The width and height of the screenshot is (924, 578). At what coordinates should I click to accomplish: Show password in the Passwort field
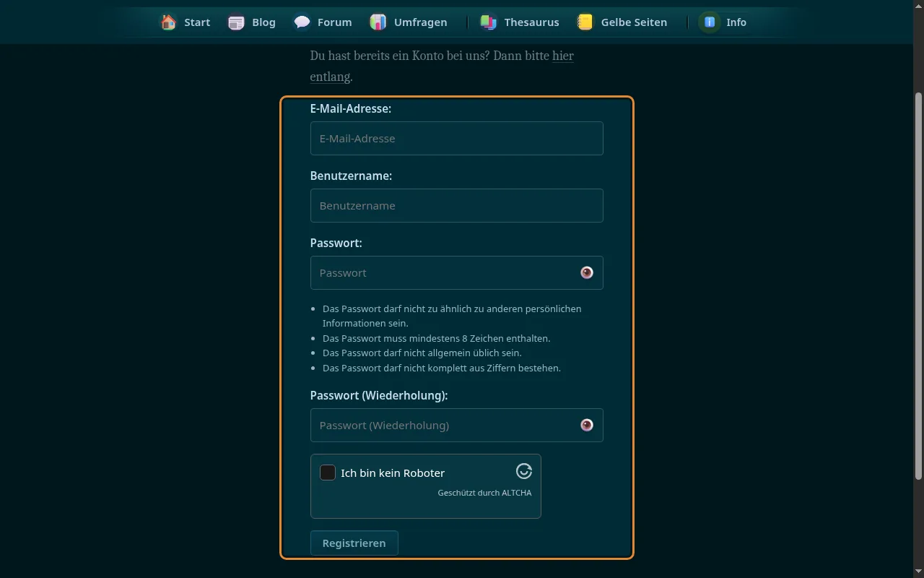(x=587, y=272)
